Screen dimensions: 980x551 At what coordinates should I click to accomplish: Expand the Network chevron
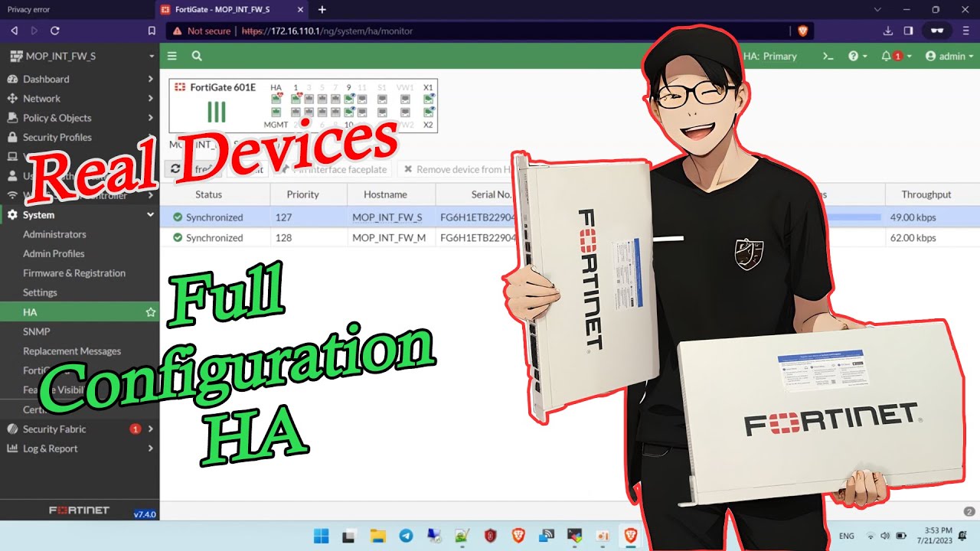pyautogui.click(x=150, y=98)
